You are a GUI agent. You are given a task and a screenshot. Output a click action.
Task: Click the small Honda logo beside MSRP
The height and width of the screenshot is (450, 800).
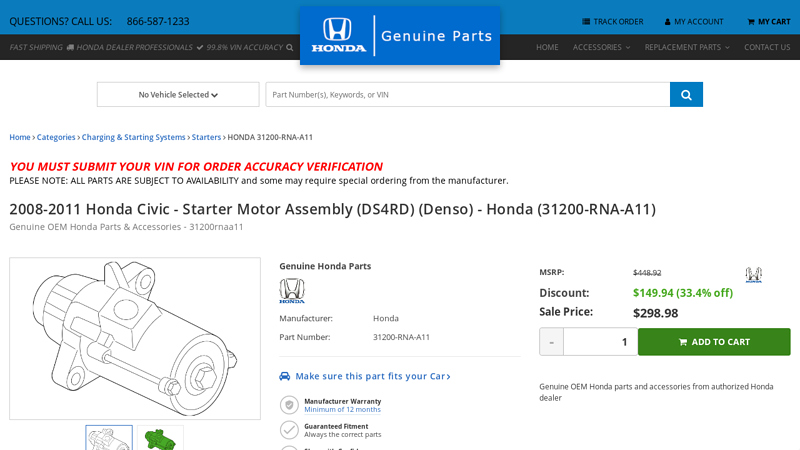753,274
